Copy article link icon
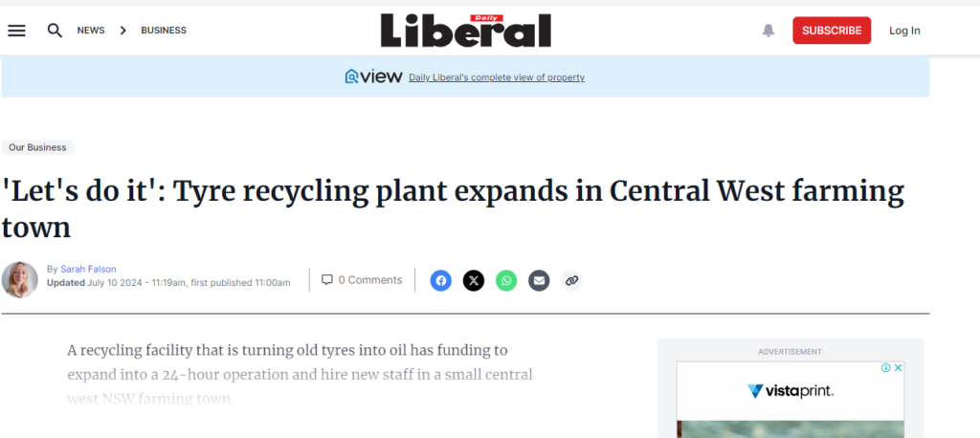The image size is (980, 438). tap(571, 280)
